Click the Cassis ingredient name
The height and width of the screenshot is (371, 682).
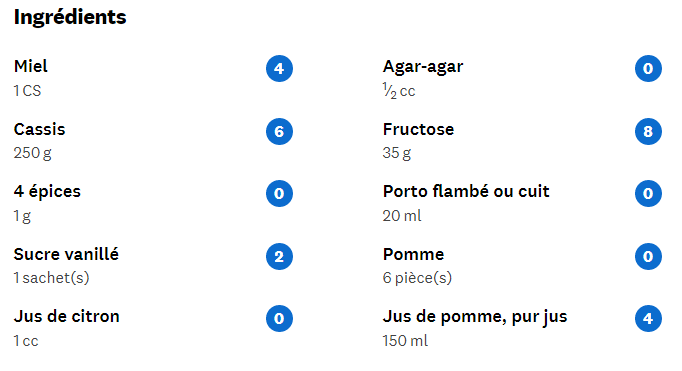click(x=39, y=129)
